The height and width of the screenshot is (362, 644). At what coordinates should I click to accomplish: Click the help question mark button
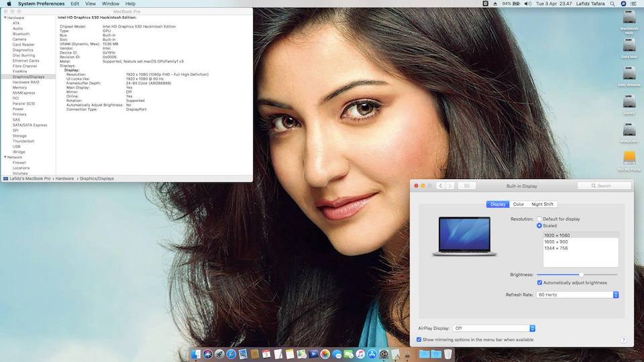pyautogui.click(x=623, y=340)
